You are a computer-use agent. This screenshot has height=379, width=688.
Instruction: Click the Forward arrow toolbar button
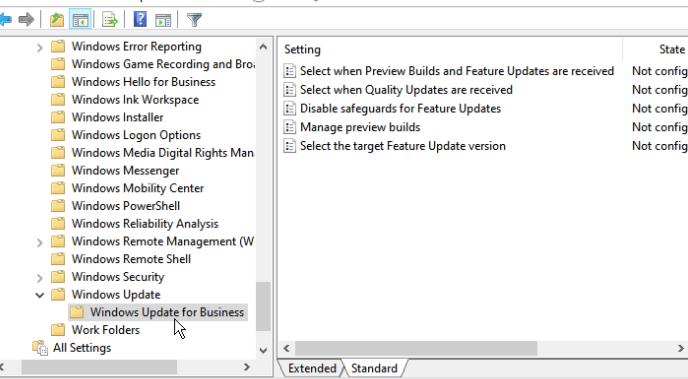[26, 20]
